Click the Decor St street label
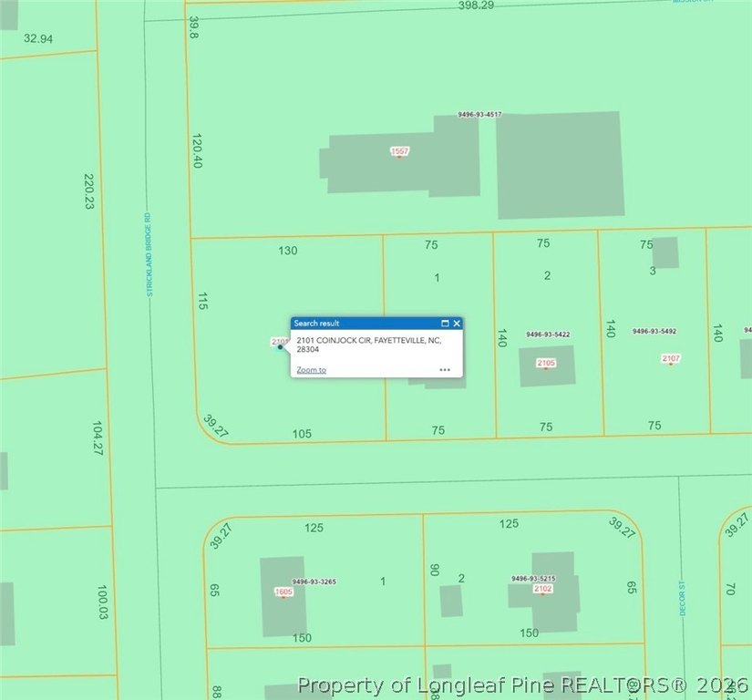 682,598
